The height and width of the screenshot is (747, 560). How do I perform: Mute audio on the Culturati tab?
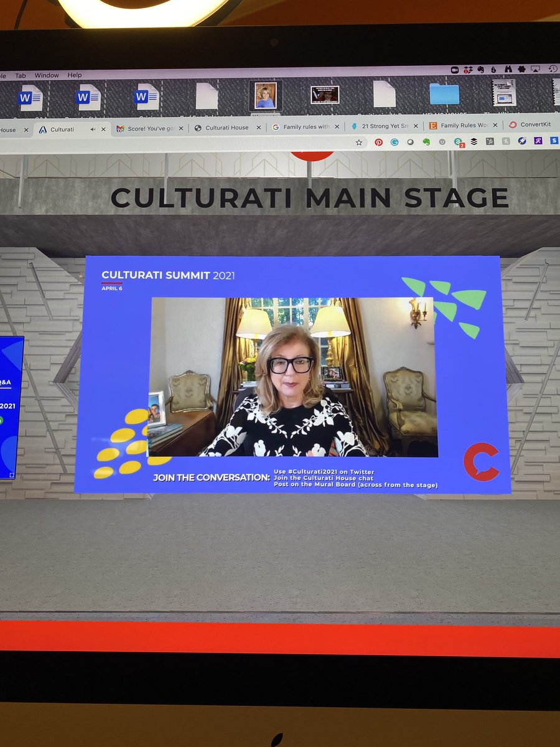coord(93,129)
